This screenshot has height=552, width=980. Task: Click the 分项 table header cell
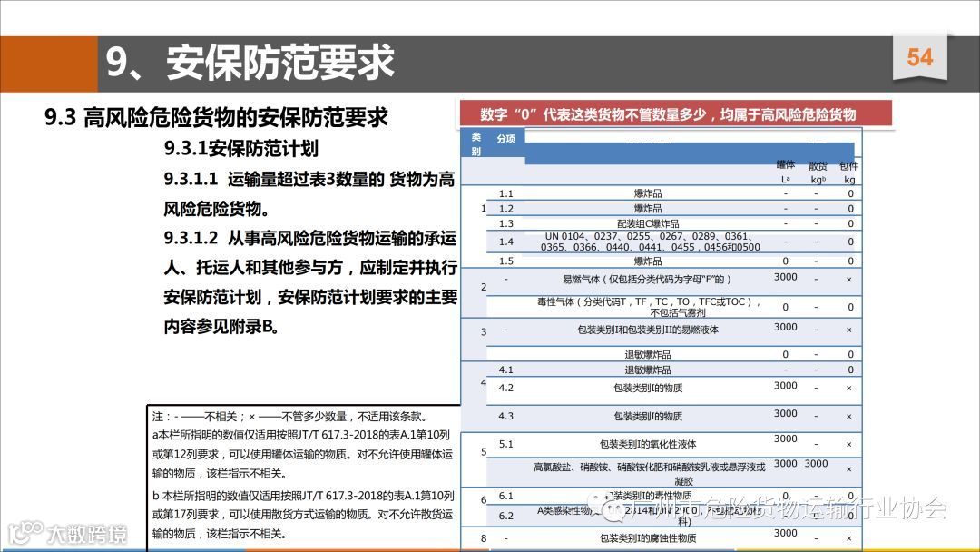(505, 138)
